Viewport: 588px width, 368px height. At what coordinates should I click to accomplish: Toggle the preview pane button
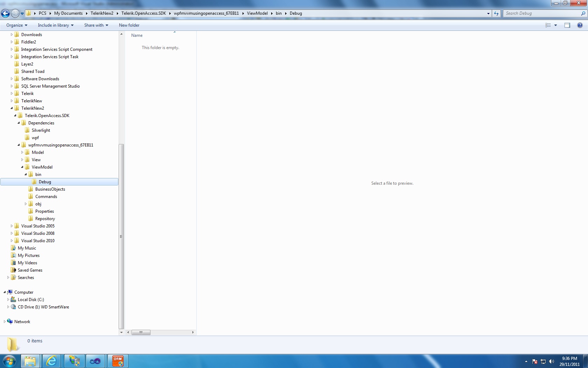(x=567, y=25)
